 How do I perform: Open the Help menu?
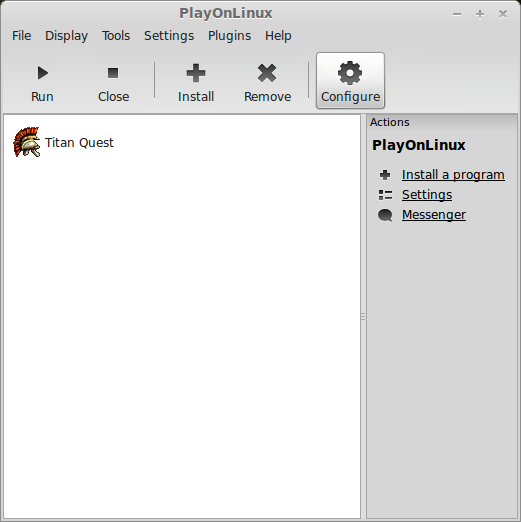pyautogui.click(x=278, y=36)
